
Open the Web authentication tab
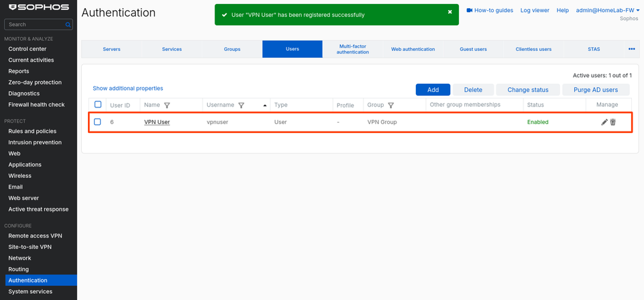pos(413,49)
